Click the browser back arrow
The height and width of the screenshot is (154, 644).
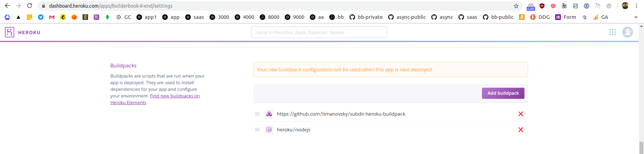pos(7,6)
